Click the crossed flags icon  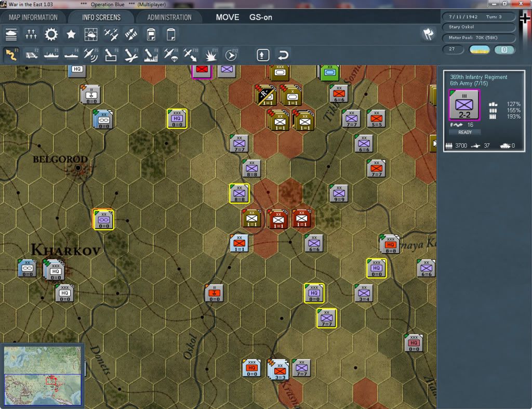[x=428, y=34]
